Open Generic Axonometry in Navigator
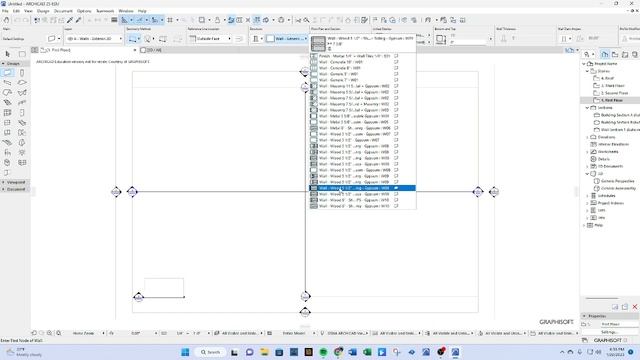640x360 pixels. click(618, 188)
